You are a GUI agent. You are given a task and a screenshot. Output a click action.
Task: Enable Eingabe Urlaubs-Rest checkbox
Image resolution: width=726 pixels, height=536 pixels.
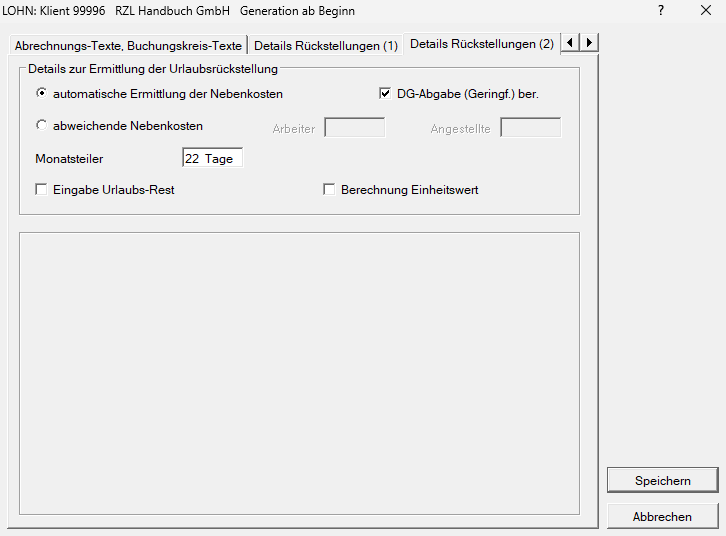pos(41,190)
